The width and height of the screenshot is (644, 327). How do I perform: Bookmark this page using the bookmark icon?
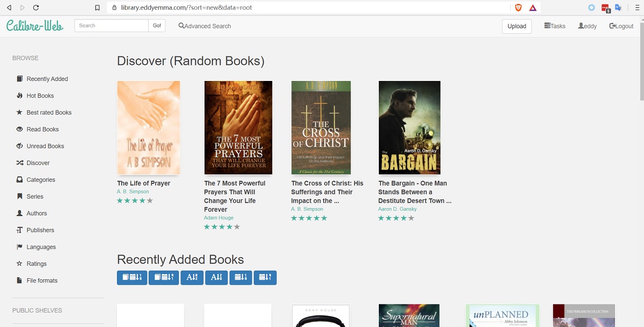point(97,8)
